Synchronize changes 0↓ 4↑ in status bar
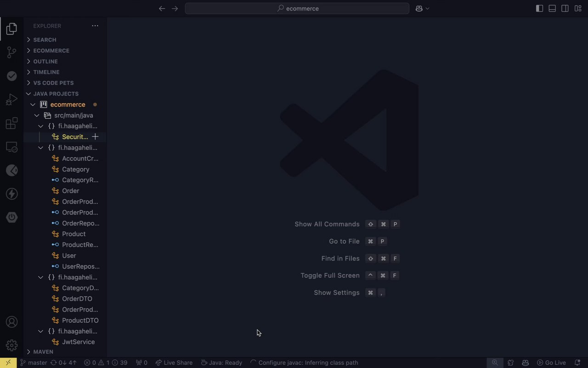This screenshot has height=368, width=588. [x=63, y=362]
